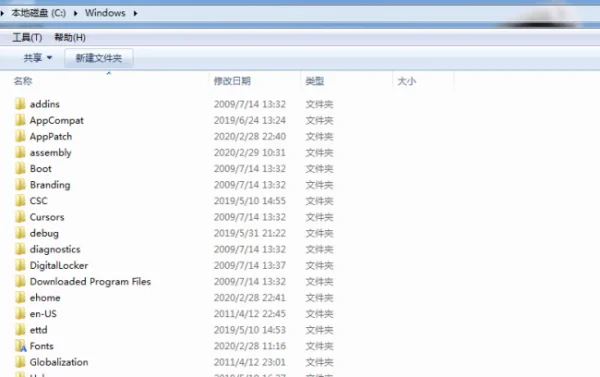Screen dimensions: 600x377
Task: Sort by the 名称 column header
Action: [x=23, y=81]
